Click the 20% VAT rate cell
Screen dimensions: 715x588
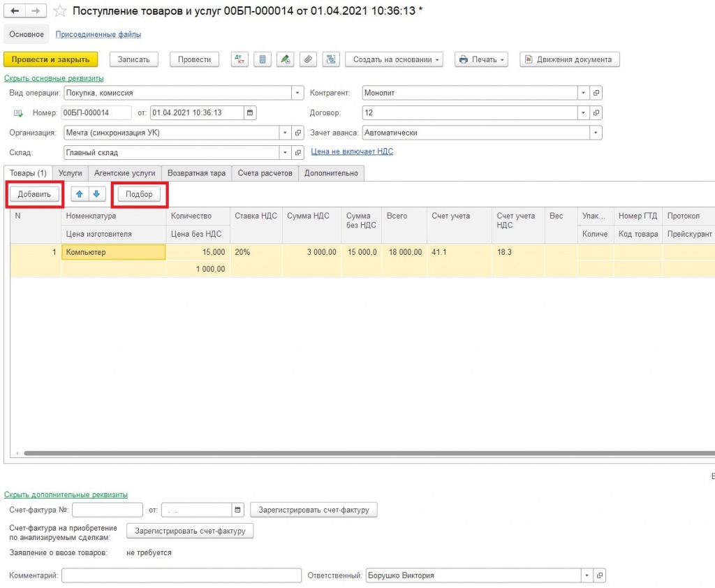click(x=256, y=252)
